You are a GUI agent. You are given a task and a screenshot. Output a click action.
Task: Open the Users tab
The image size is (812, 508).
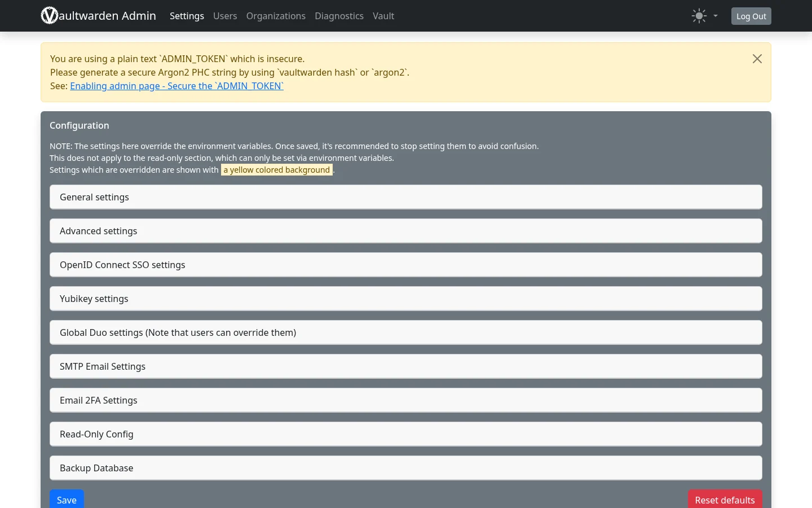[x=225, y=16]
